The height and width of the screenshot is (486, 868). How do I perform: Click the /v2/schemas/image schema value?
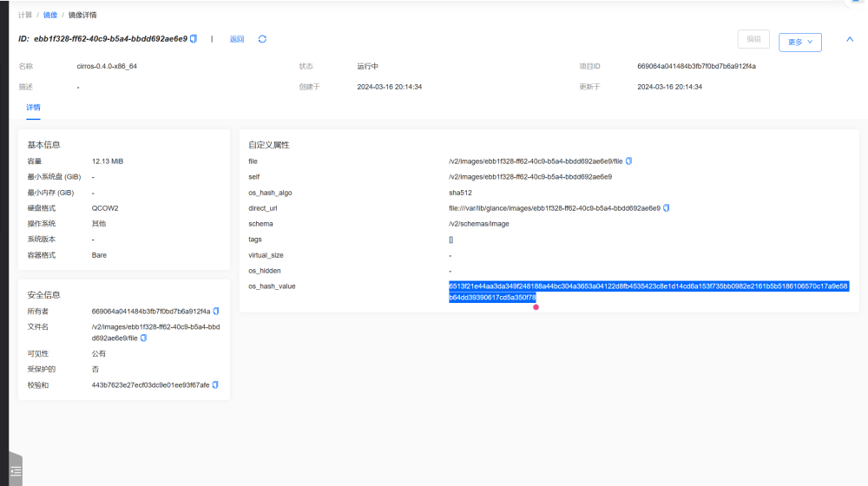(x=478, y=224)
